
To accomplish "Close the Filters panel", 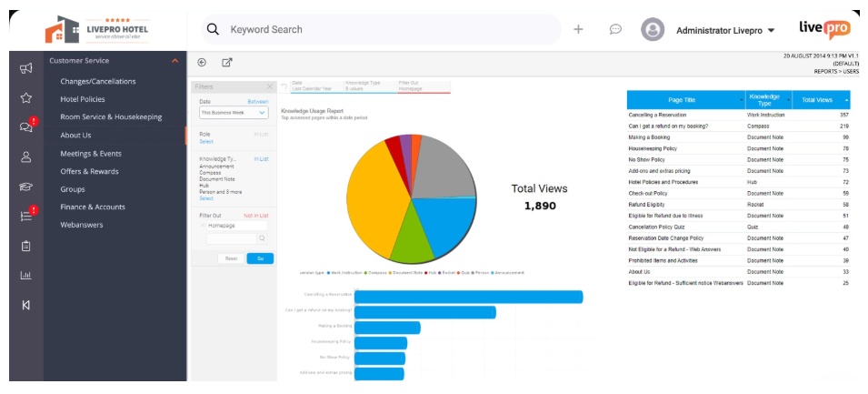I will (270, 86).
